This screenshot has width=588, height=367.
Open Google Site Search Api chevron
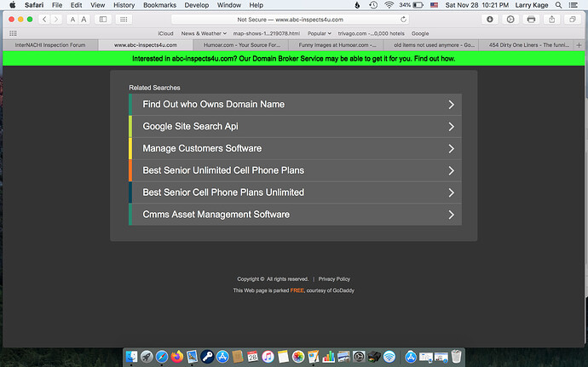point(451,127)
